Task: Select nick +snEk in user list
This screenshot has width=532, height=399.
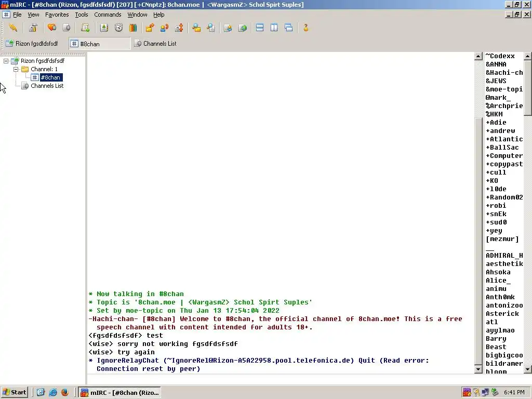Action: (x=496, y=214)
